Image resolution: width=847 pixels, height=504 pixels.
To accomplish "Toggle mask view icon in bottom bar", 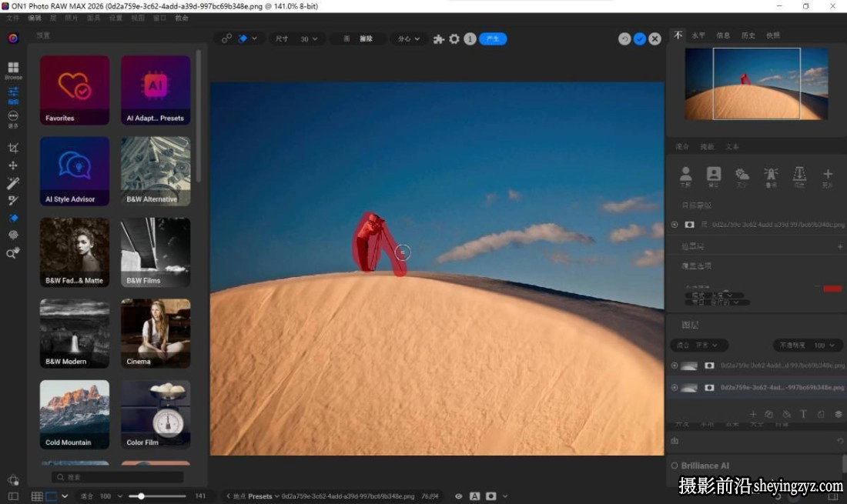I will 491,496.
